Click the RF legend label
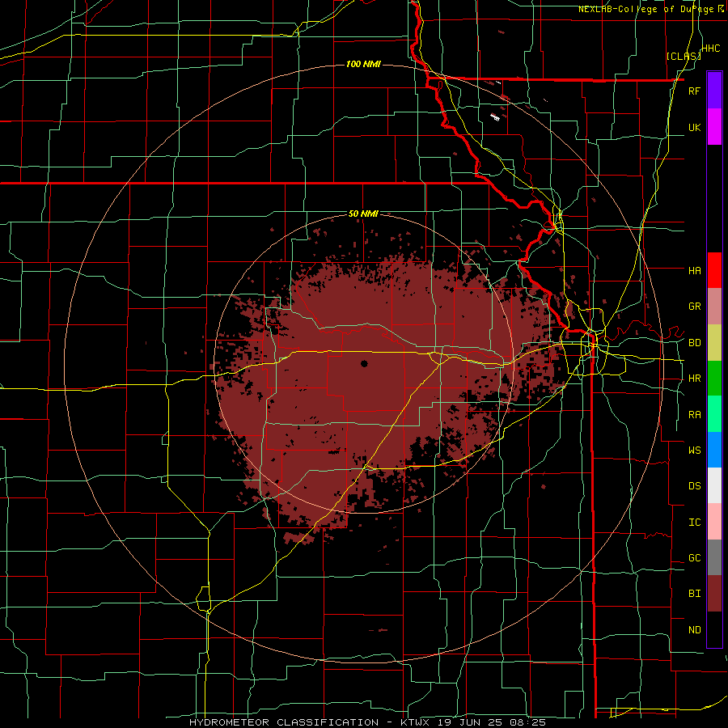Screen dimensions: 728x728 pos(694,91)
